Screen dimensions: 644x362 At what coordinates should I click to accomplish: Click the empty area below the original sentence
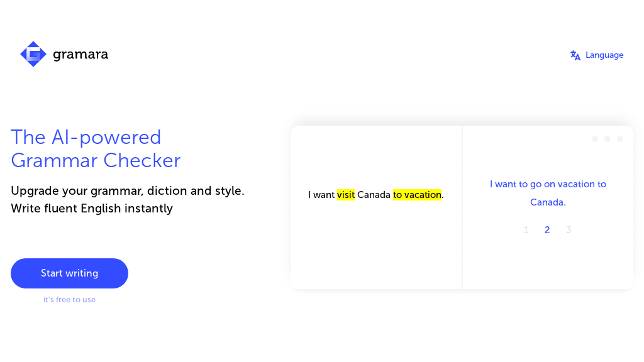376,246
